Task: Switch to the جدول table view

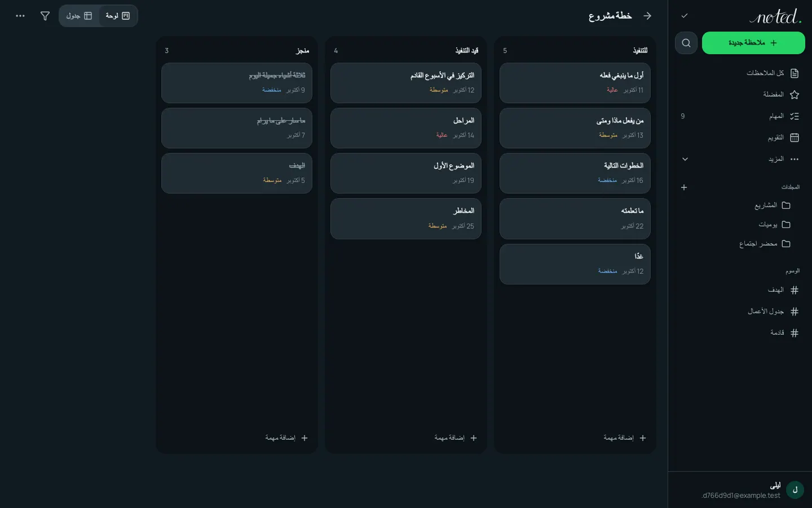Action: [79, 16]
